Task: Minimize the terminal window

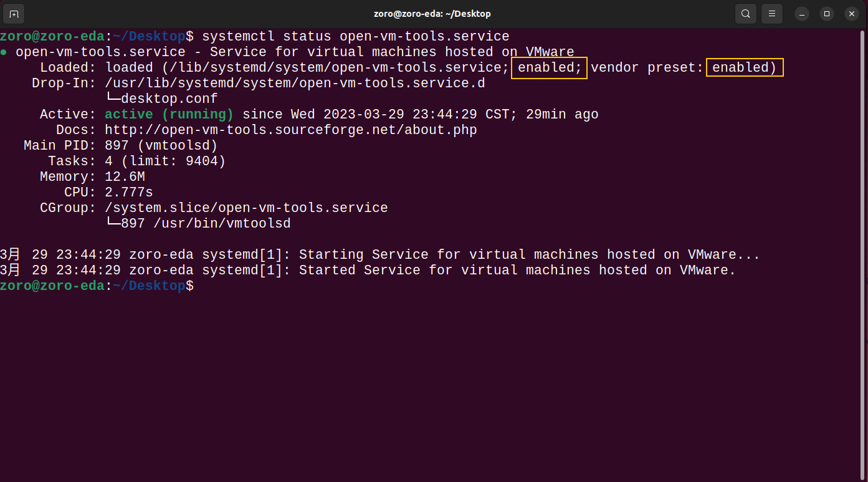Action: coord(802,14)
